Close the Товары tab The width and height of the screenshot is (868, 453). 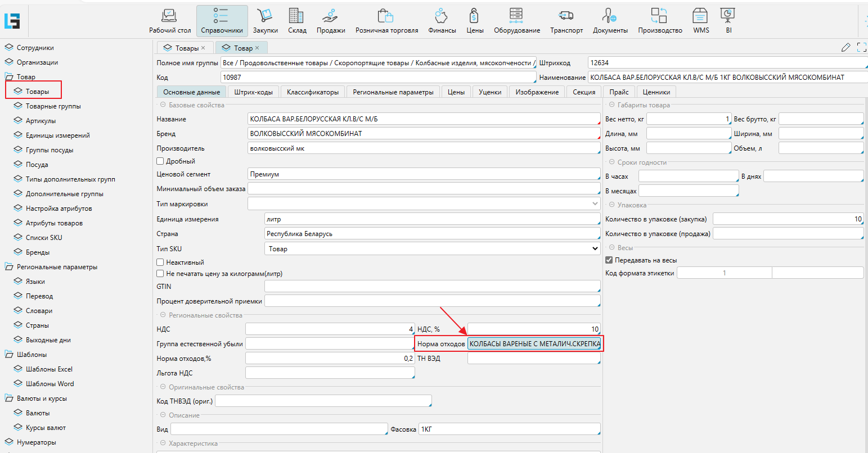click(x=204, y=48)
